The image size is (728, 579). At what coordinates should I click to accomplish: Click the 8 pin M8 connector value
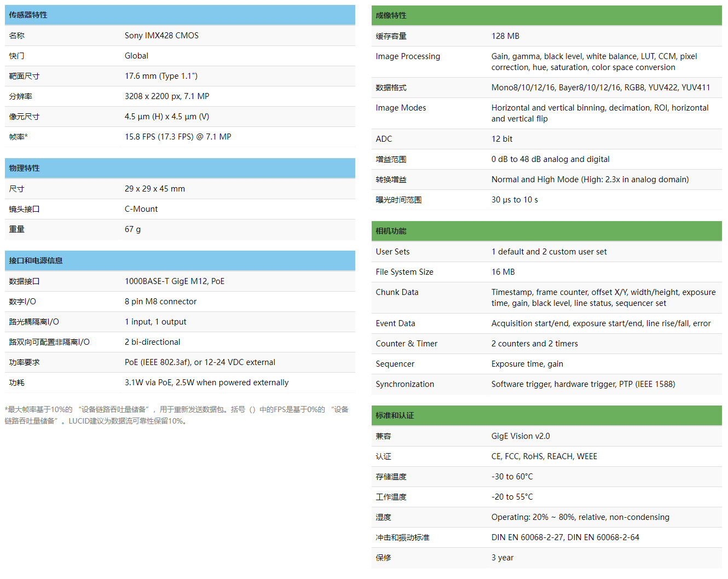tap(160, 302)
